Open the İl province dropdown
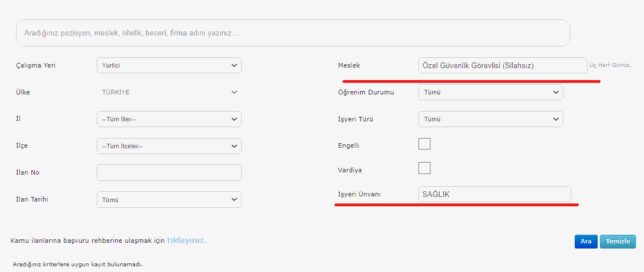Image resolution: width=644 pixels, height=272 pixels. pos(169,119)
